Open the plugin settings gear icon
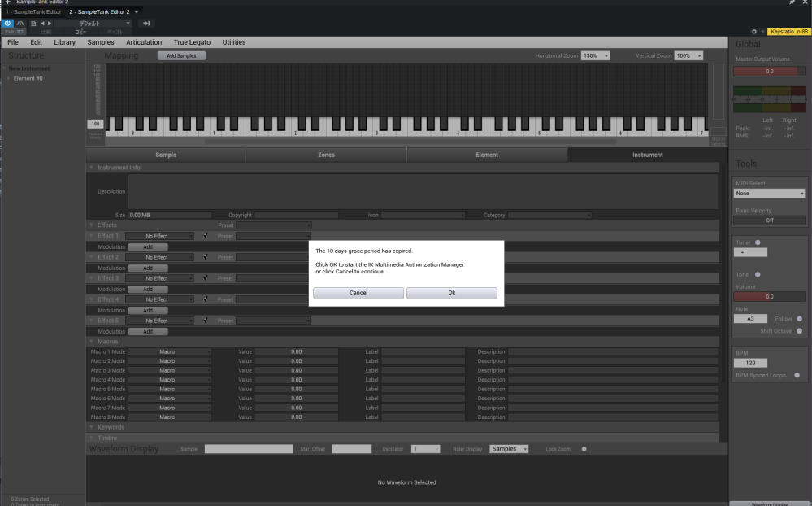Viewport: 812px width, 506px height. pyautogui.click(x=754, y=32)
